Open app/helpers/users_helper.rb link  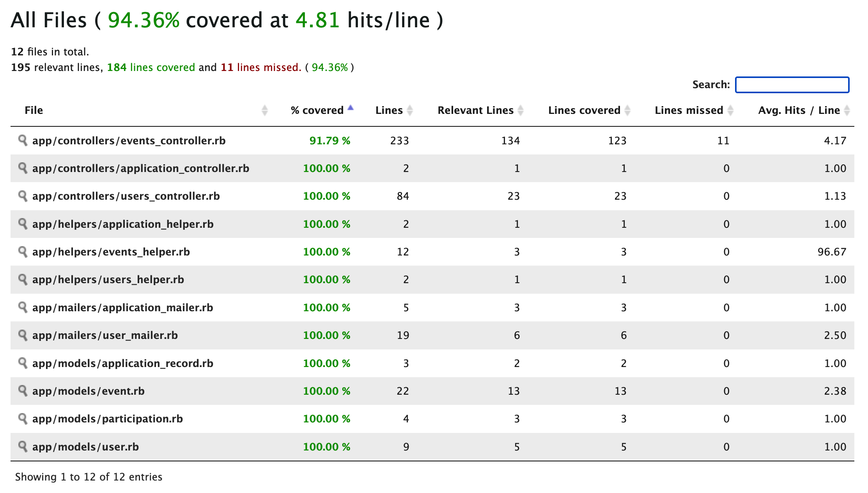pos(108,280)
